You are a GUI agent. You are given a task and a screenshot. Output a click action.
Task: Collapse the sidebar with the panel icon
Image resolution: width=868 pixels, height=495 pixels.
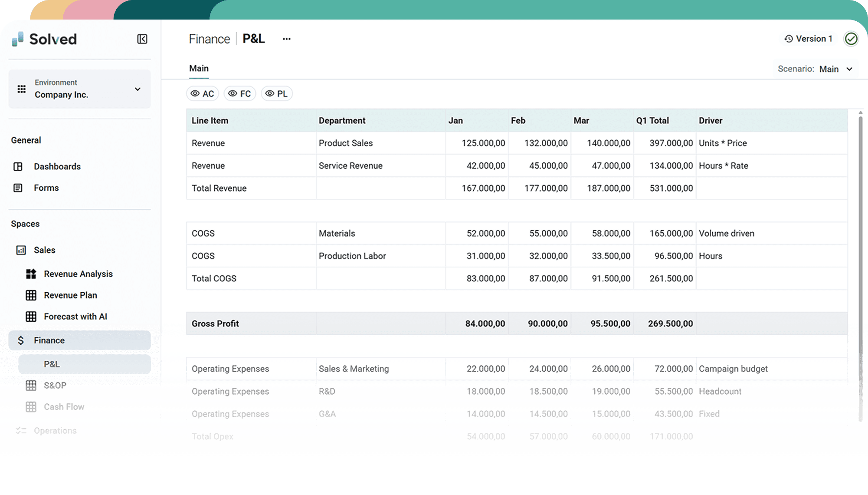142,39
